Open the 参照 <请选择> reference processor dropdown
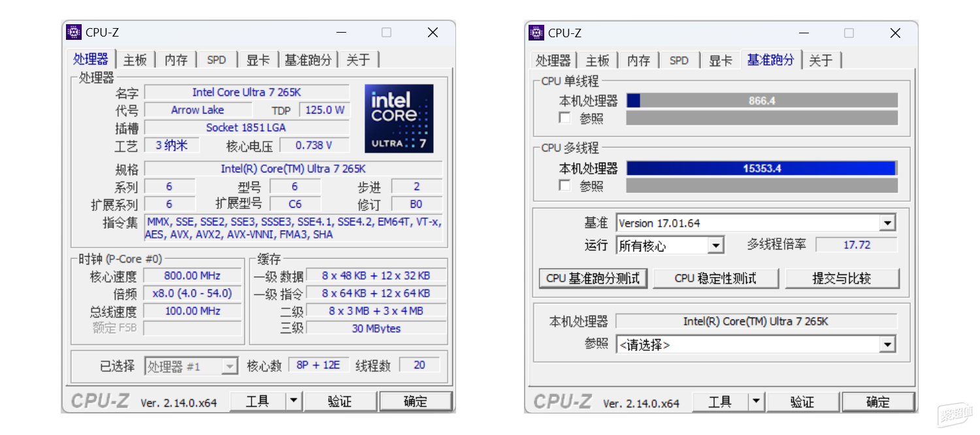Viewport: 980px width, 435px height. tap(755, 344)
